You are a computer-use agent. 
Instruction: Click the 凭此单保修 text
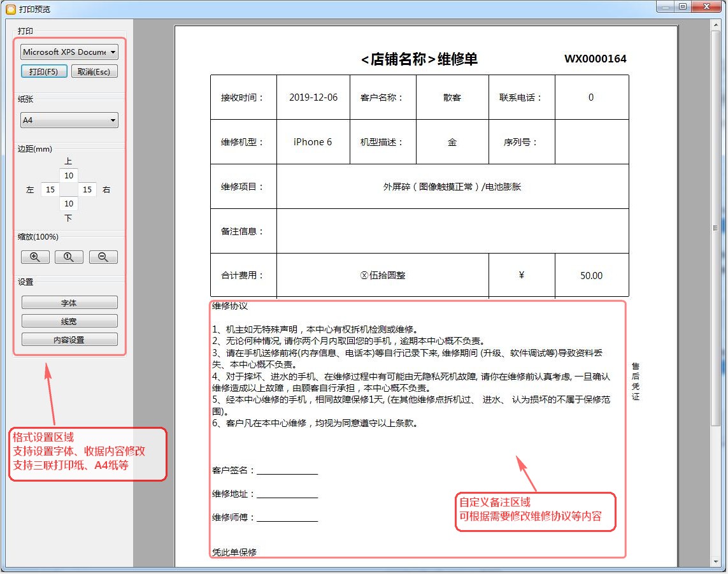(234, 552)
